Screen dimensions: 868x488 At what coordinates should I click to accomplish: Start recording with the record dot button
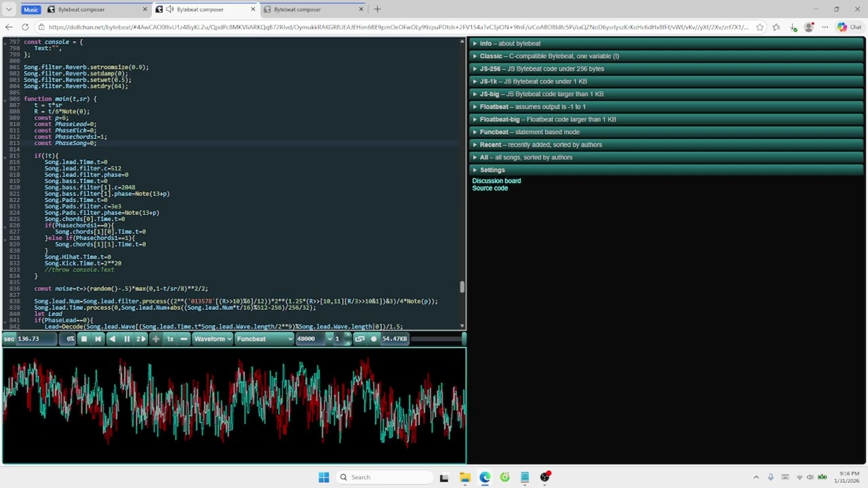click(x=374, y=339)
